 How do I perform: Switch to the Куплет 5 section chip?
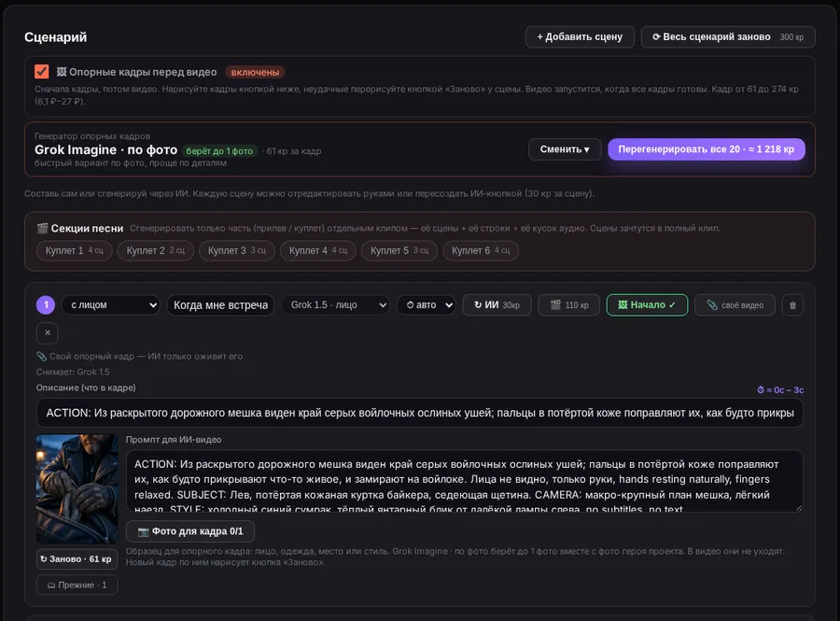399,250
